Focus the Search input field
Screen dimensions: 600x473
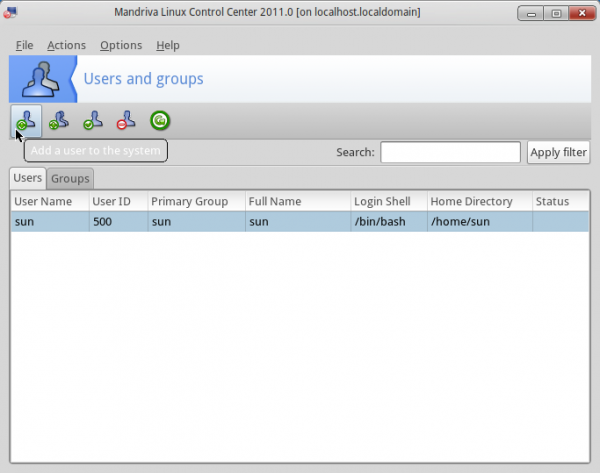coord(450,152)
